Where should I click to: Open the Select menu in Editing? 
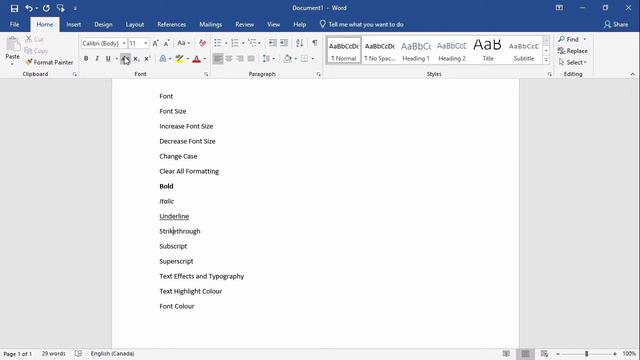coord(572,62)
